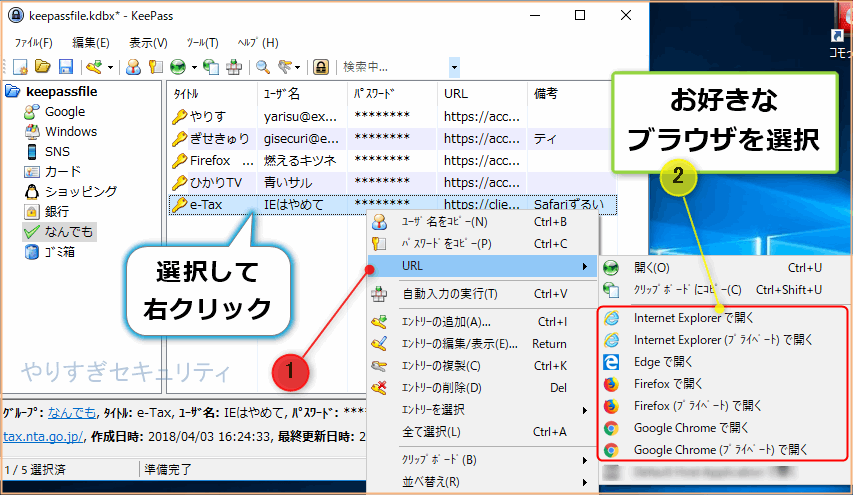Select the Windows group in tree
This screenshot has width=853, height=495.
pos(71,132)
